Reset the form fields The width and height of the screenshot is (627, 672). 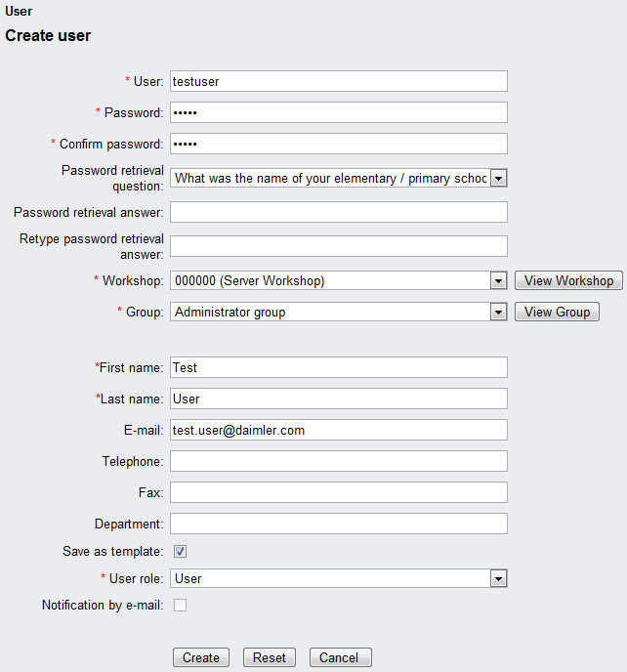(270, 658)
